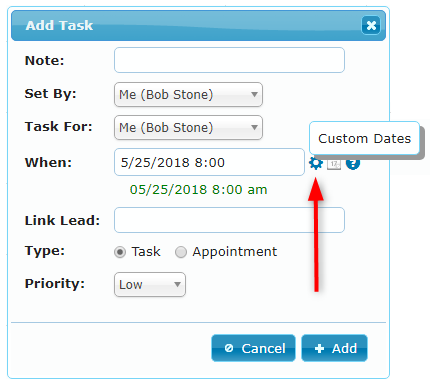Click the Cancel button
This screenshot has width=430, height=389.
[x=253, y=348]
